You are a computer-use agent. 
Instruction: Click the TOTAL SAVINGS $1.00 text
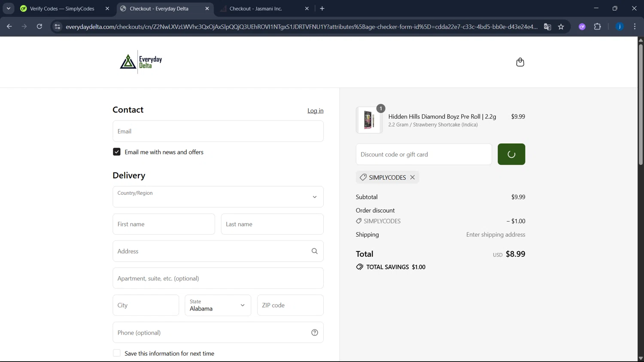click(395, 267)
